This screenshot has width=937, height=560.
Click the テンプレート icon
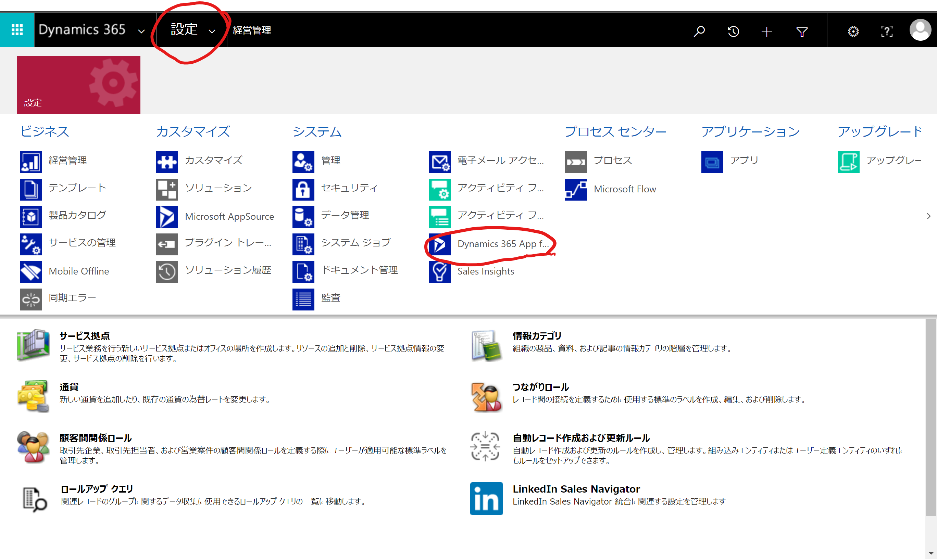[x=30, y=189]
